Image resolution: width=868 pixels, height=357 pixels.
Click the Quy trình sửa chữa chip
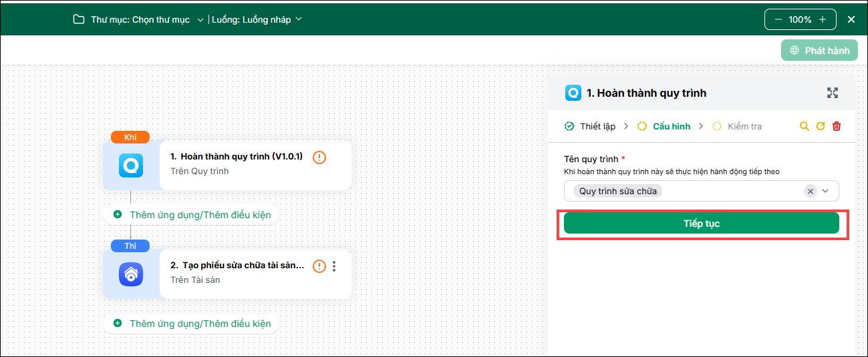pyautogui.click(x=618, y=191)
